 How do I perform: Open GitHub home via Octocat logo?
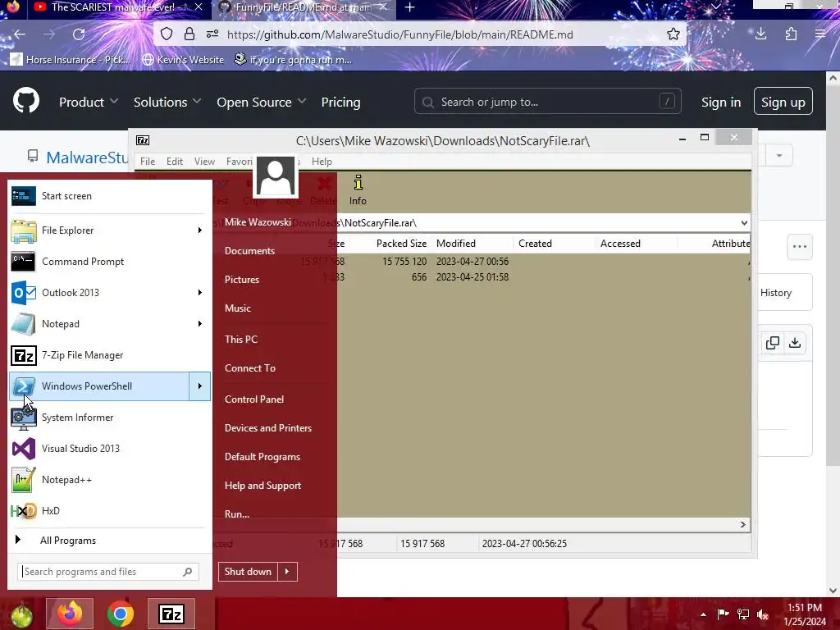26,100
